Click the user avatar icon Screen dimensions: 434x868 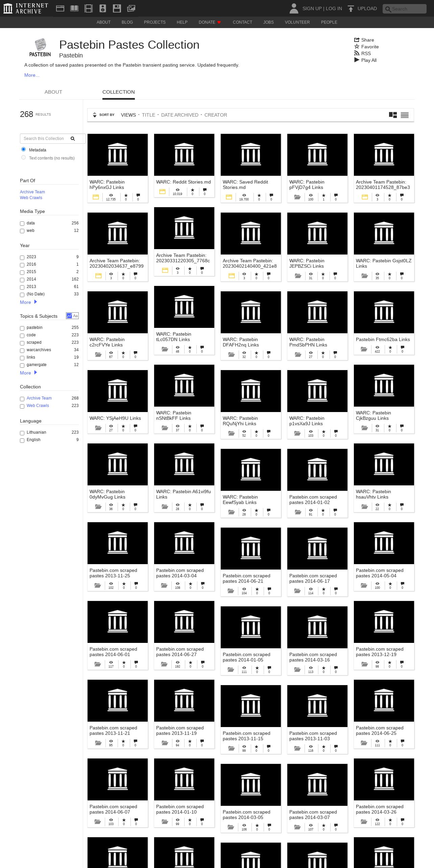[x=294, y=8]
